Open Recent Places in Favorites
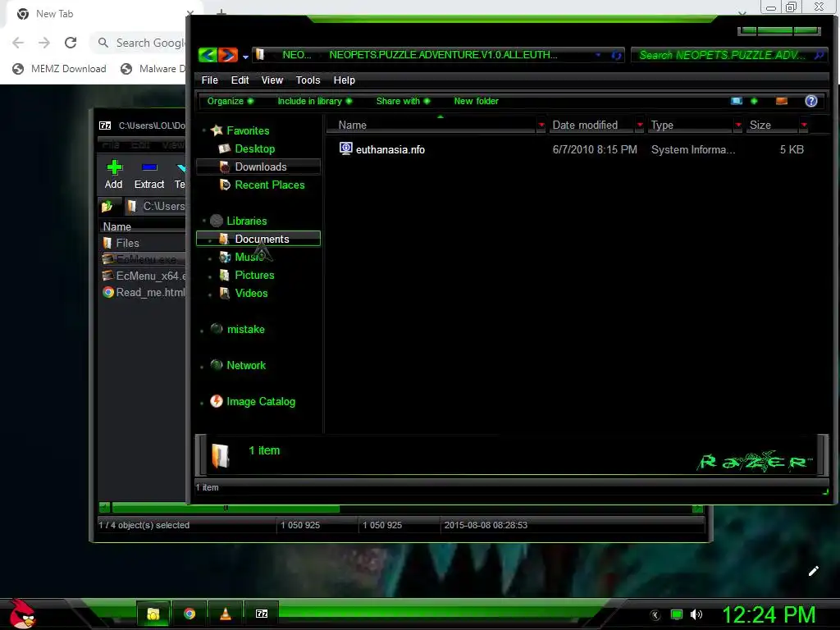Viewport: 840px width, 630px height. [x=269, y=185]
